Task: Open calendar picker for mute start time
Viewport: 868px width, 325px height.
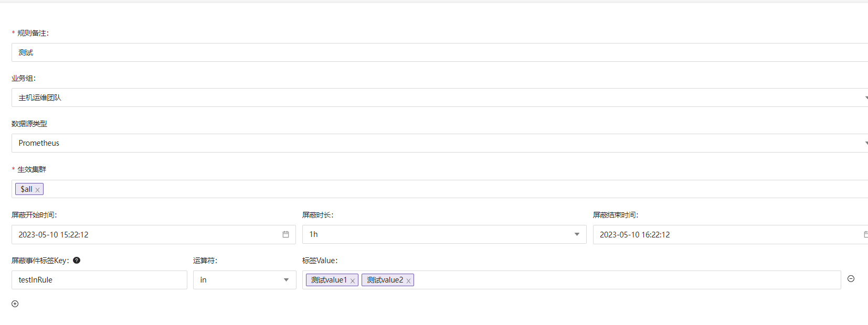Action: 285,234
